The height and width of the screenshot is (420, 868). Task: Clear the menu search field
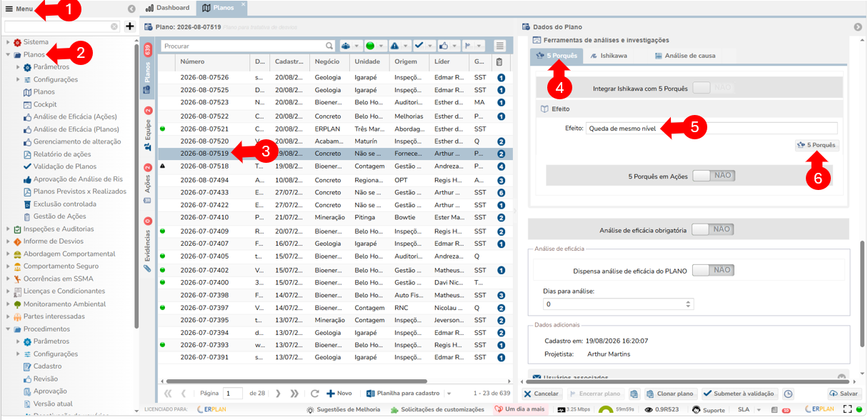[114, 26]
